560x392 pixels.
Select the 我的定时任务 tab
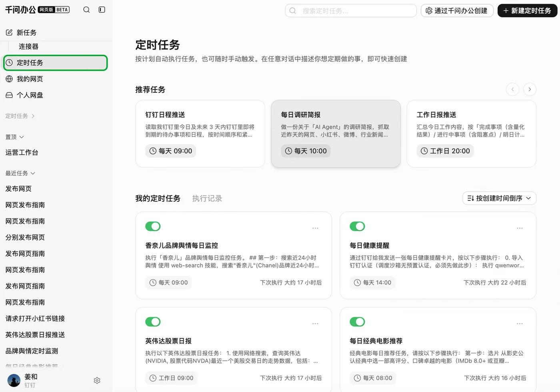coord(158,198)
